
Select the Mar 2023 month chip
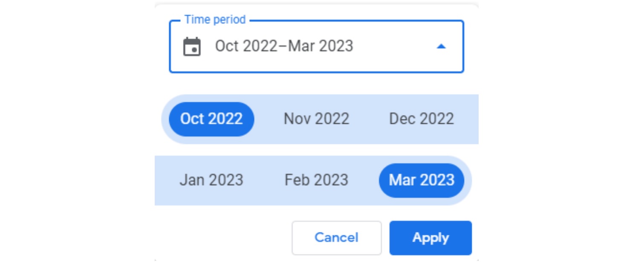(x=422, y=180)
